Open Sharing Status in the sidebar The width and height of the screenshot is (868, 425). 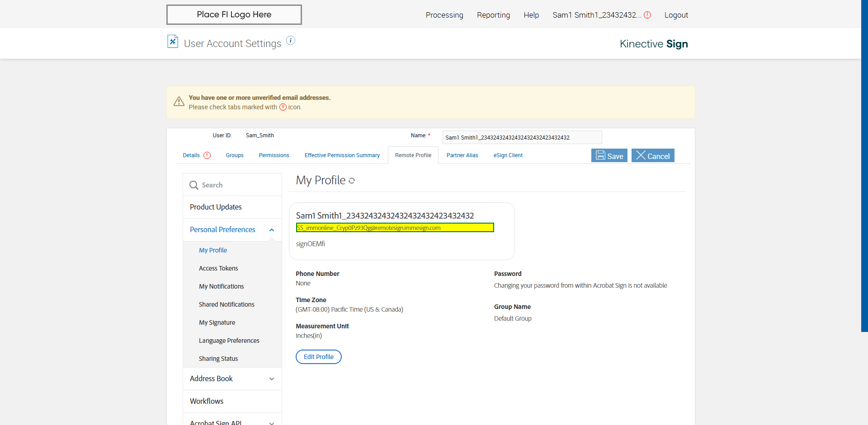[x=218, y=359]
